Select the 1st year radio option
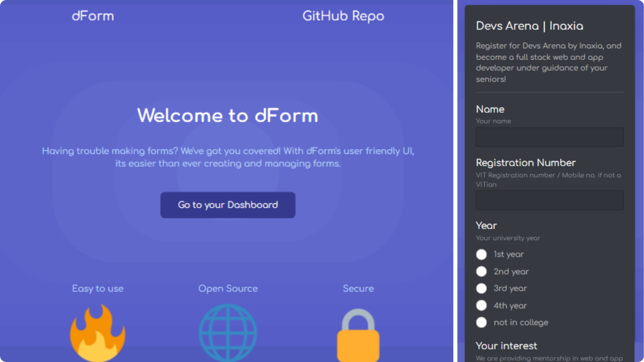 coord(481,254)
